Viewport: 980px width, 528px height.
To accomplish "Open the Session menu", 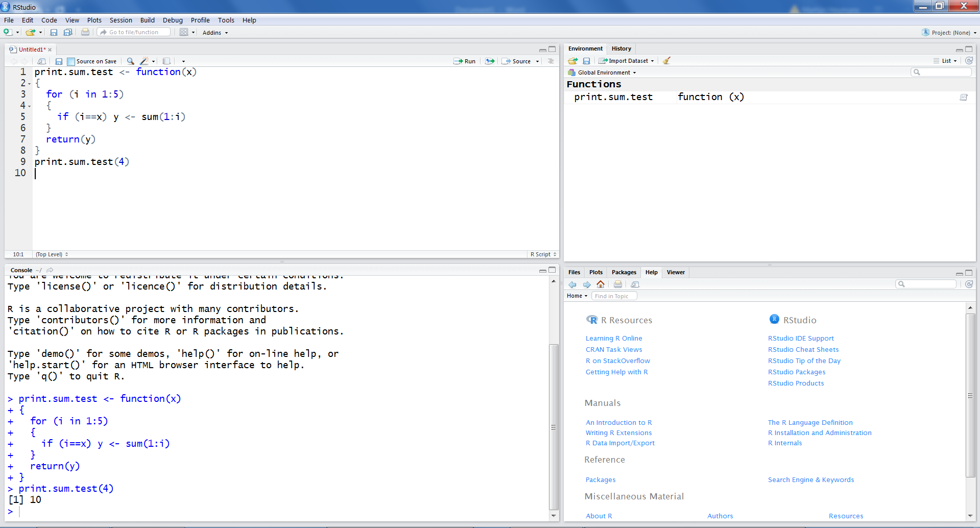I will point(121,20).
